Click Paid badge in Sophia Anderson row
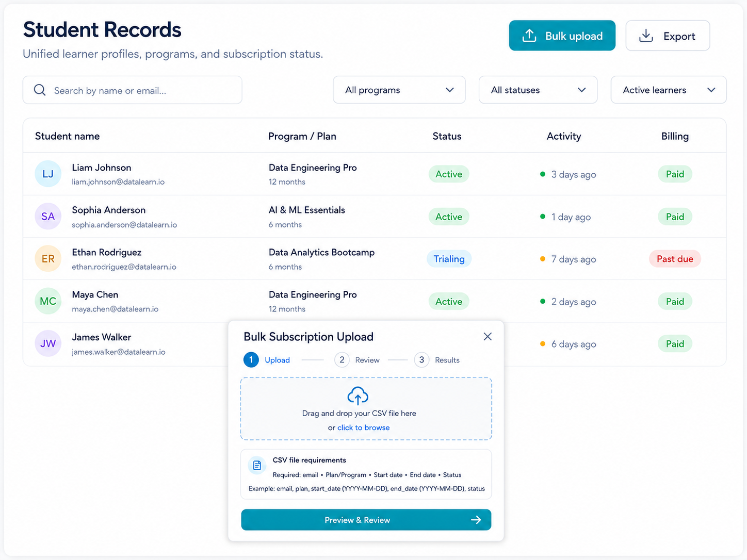The height and width of the screenshot is (560, 747). click(x=675, y=217)
